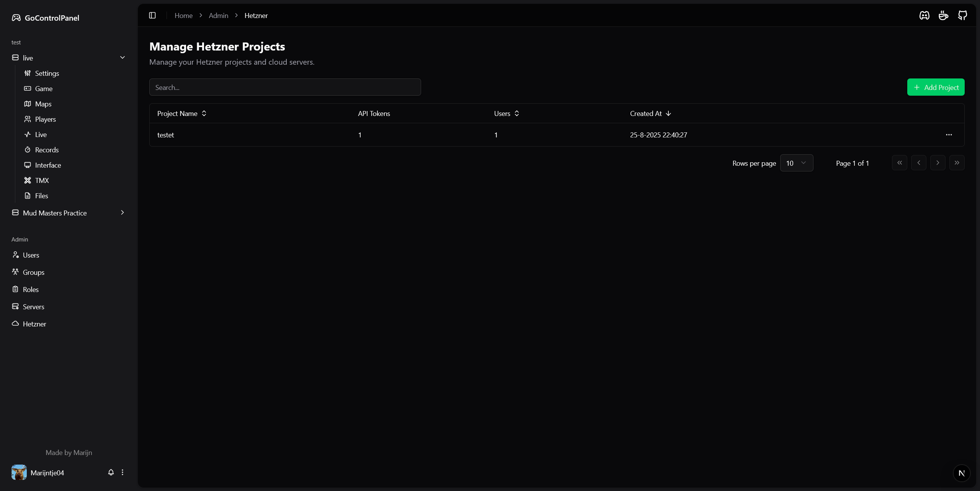Open Hetzner in Admin sidebar
Image resolution: width=980 pixels, height=491 pixels.
click(x=34, y=324)
